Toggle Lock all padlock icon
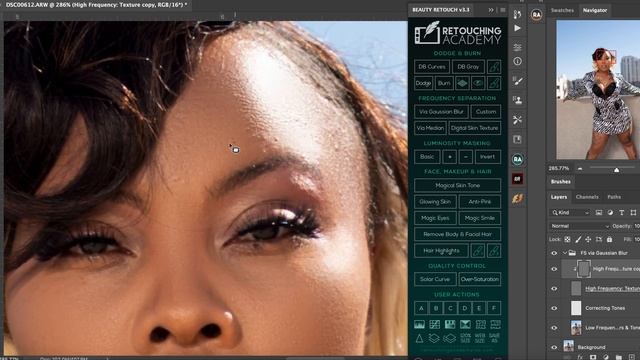640x360 pixels. pos(609,240)
